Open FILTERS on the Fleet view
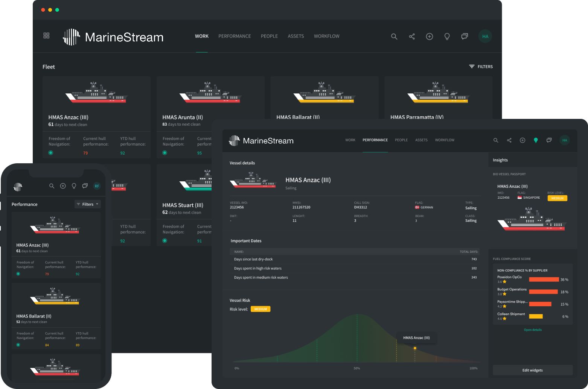Image resolution: width=588 pixels, height=389 pixels. pos(481,66)
